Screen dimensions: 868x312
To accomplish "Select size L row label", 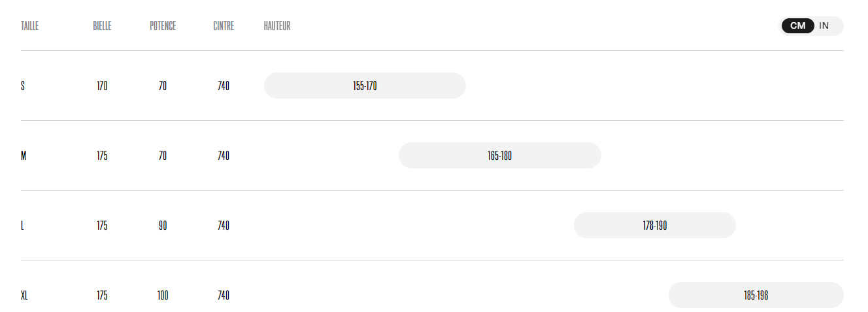I will click(x=22, y=225).
